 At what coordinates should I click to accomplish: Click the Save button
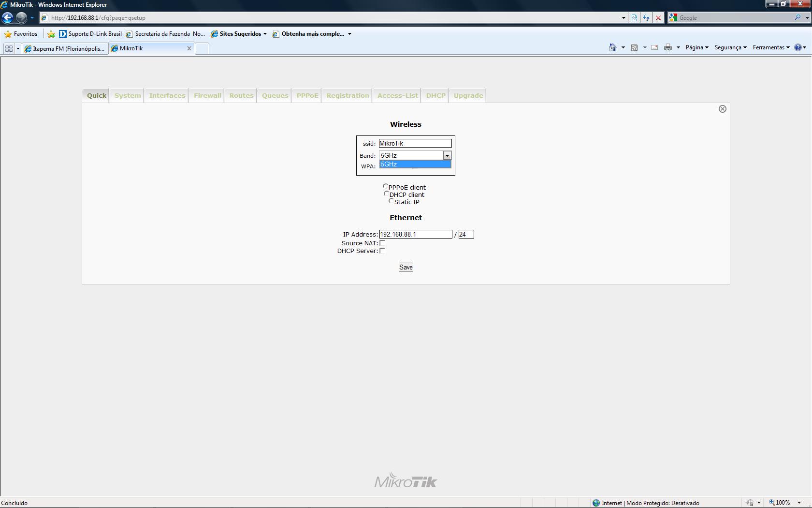406,267
